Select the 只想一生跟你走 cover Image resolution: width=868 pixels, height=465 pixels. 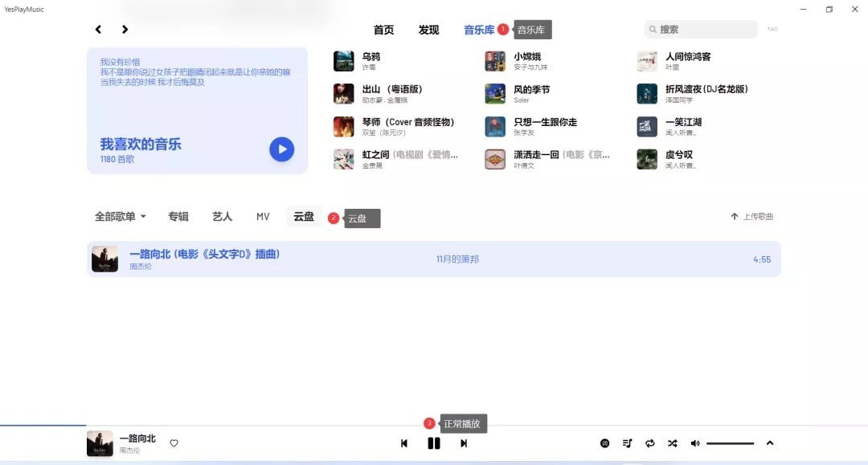495,127
